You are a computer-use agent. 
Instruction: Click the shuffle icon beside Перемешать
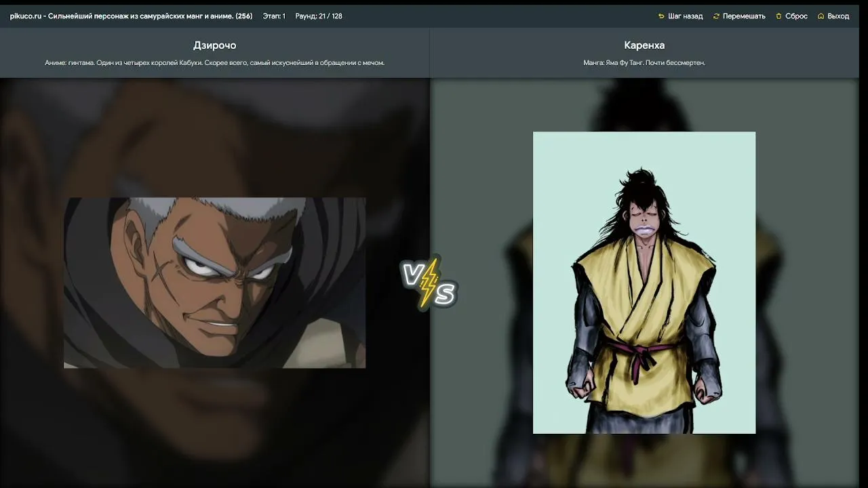[716, 16]
